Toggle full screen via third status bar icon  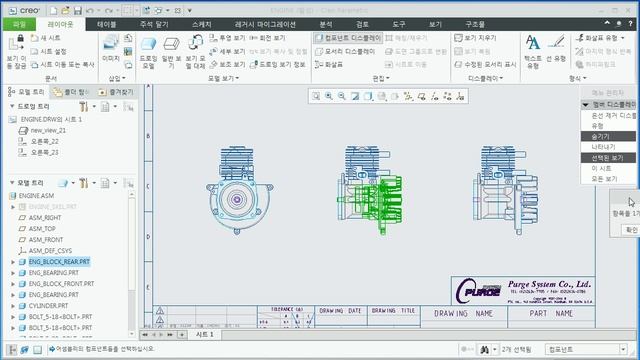[37, 349]
